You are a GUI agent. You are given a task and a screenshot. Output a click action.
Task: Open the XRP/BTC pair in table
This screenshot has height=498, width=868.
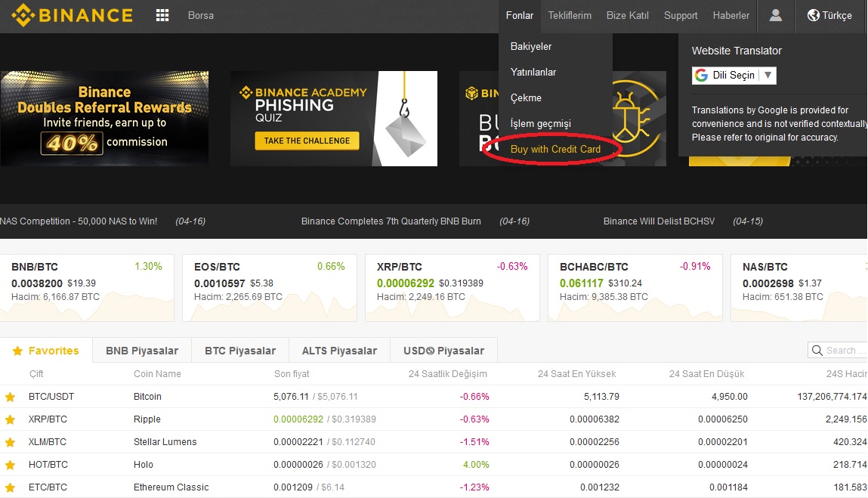click(48, 419)
